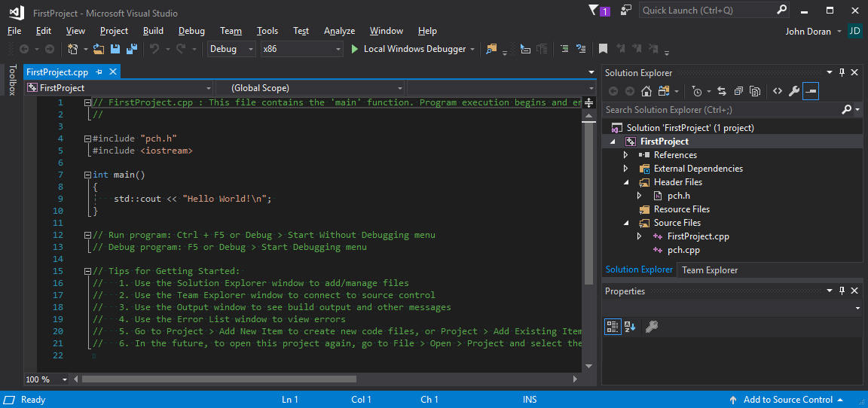Click the View Code icon in Solution Explorer

(x=778, y=91)
